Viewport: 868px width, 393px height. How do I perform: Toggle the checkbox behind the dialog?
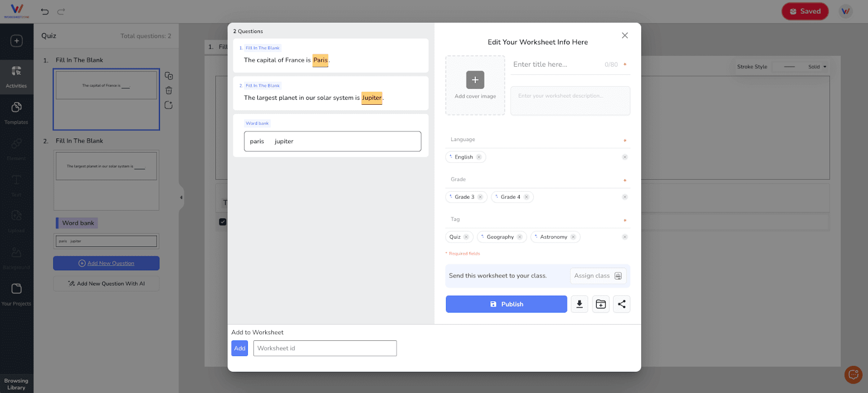coord(222,222)
